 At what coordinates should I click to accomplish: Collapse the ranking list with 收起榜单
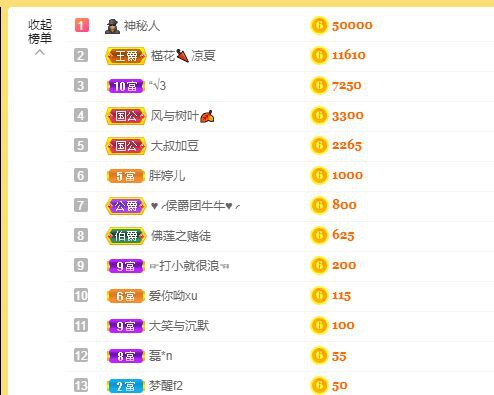coord(40,36)
